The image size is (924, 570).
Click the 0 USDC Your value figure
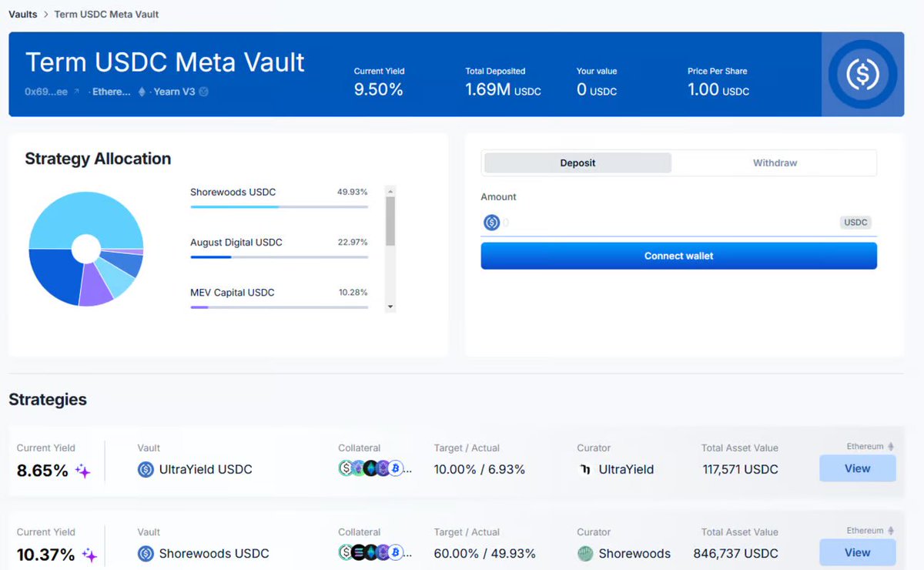pyautogui.click(x=597, y=89)
